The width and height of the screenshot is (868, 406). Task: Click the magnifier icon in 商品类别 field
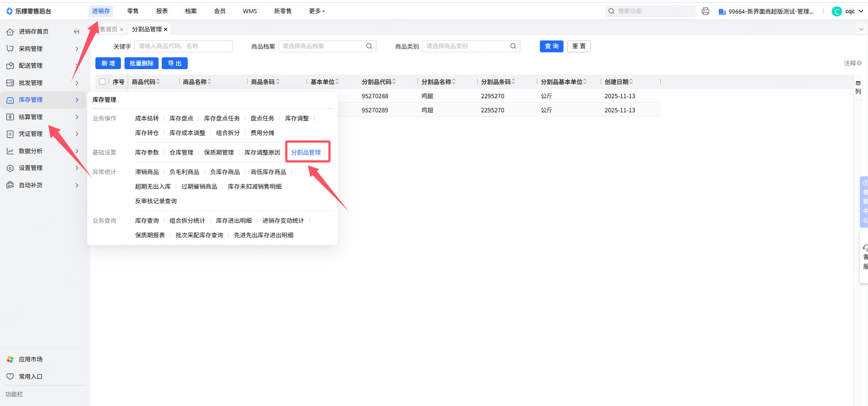pyautogui.click(x=513, y=46)
